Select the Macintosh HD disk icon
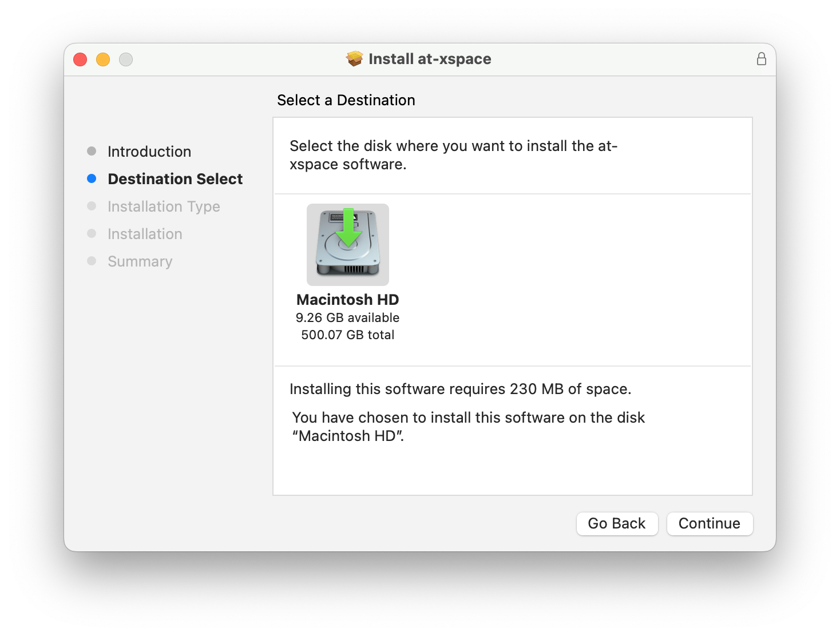 [x=348, y=245]
